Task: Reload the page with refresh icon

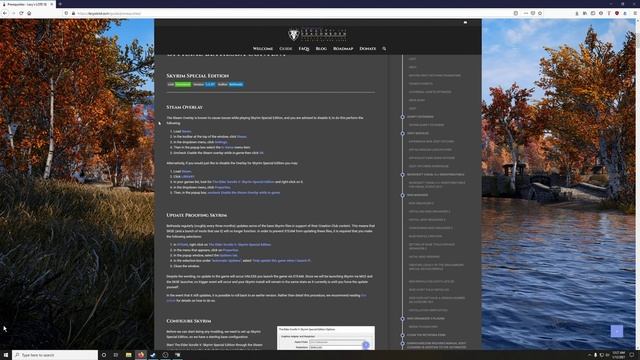Action: tap(21, 13)
